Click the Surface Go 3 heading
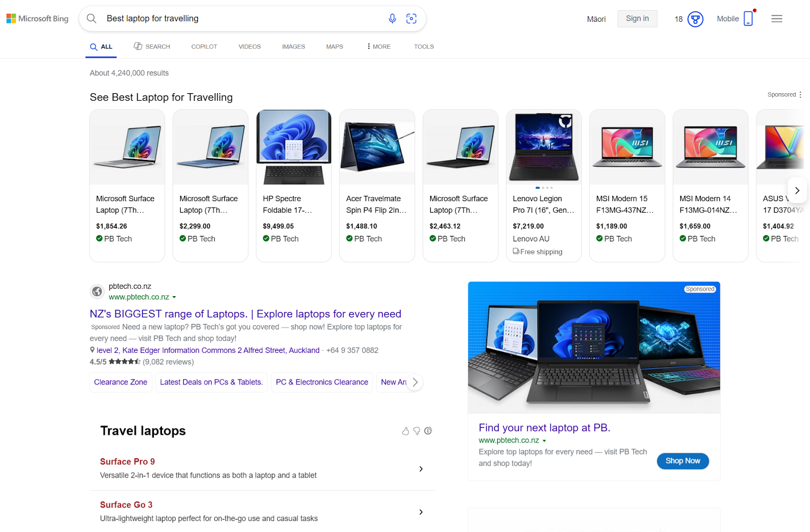The image size is (810, 532). pyautogui.click(x=126, y=505)
